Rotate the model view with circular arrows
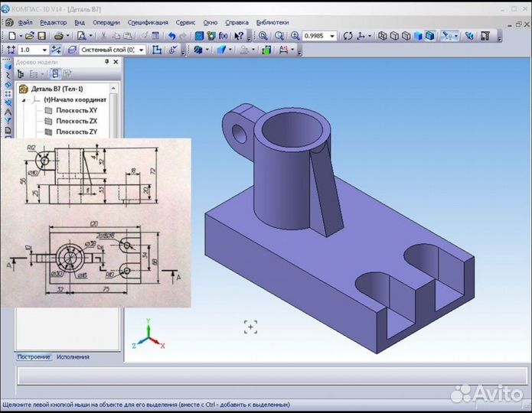The width and height of the screenshot is (532, 413). click(348, 36)
